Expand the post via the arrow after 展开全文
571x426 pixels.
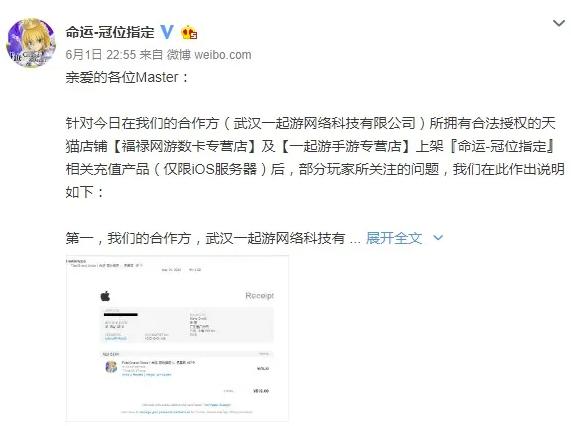pos(438,238)
